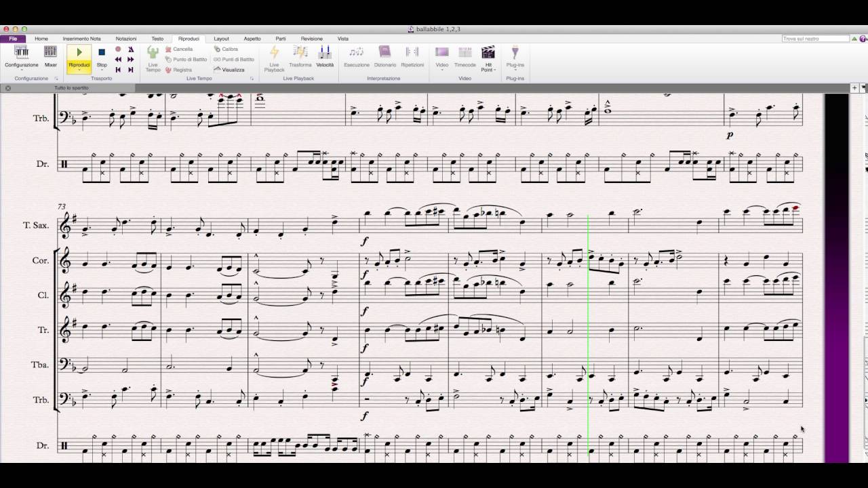Switch to the Testo tab
This screenshot has height=488, width=868.
[x=157, y=39]
